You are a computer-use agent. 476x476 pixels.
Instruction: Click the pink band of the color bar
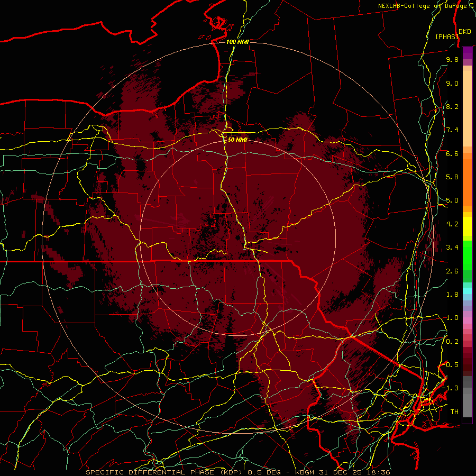pos(467,321)
